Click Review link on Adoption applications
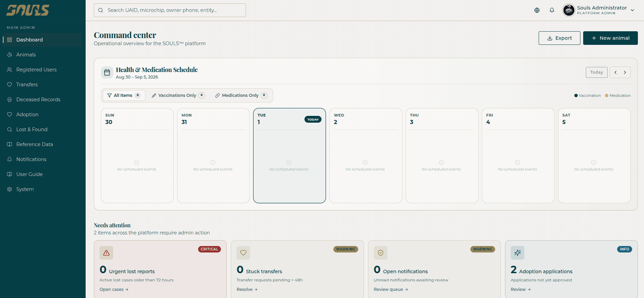The image size is (644, 298). [521, 290]
